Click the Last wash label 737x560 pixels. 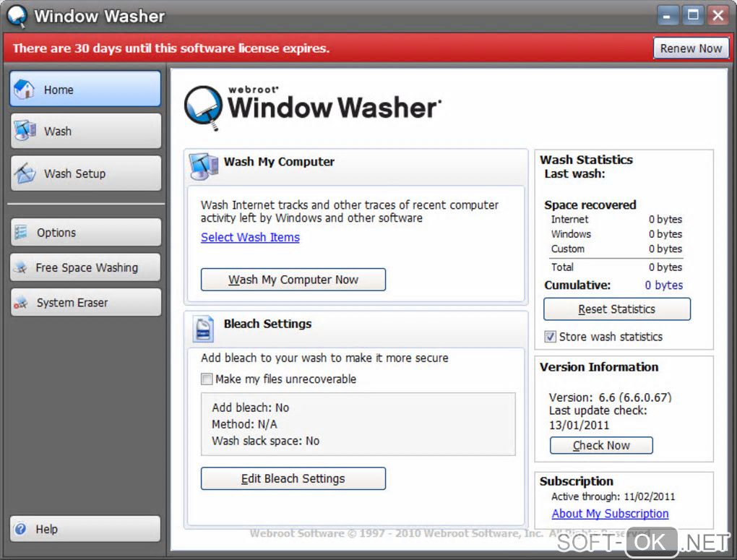point(574,173)
